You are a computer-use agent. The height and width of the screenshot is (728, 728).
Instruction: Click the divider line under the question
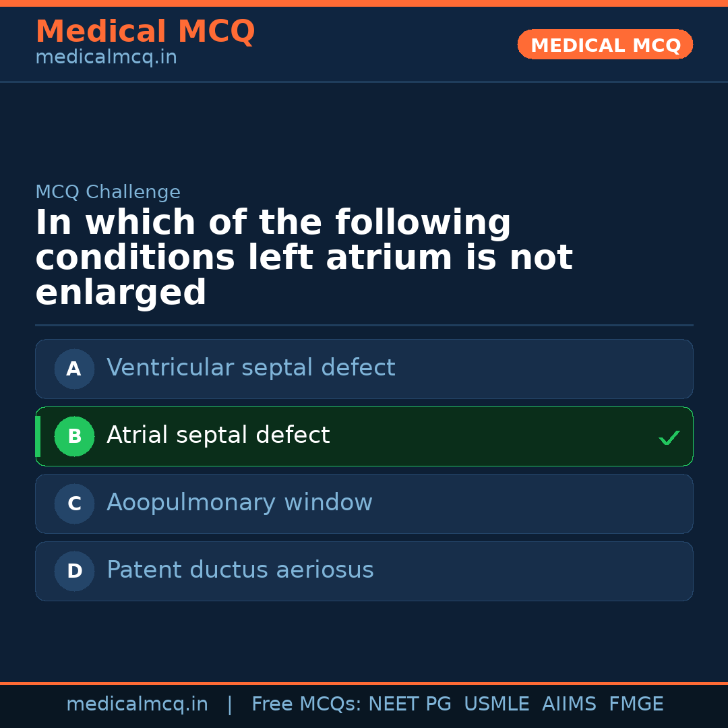364,325
